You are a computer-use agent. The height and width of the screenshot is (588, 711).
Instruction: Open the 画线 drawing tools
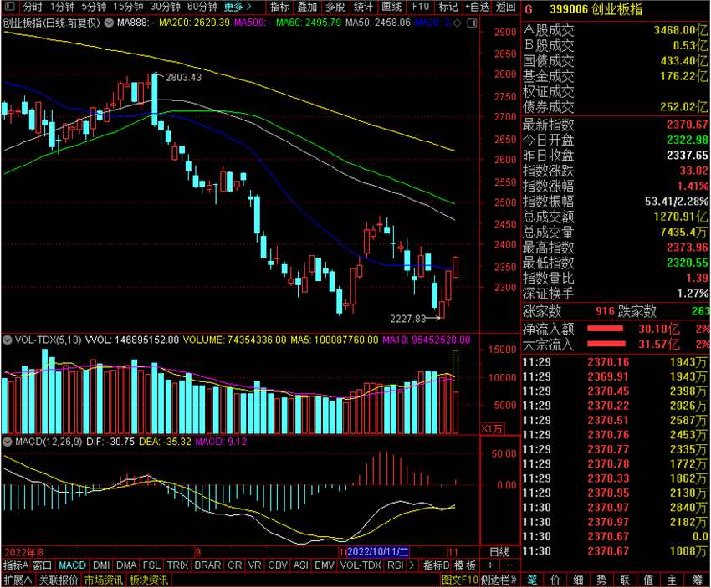click(x=391, y=7)
